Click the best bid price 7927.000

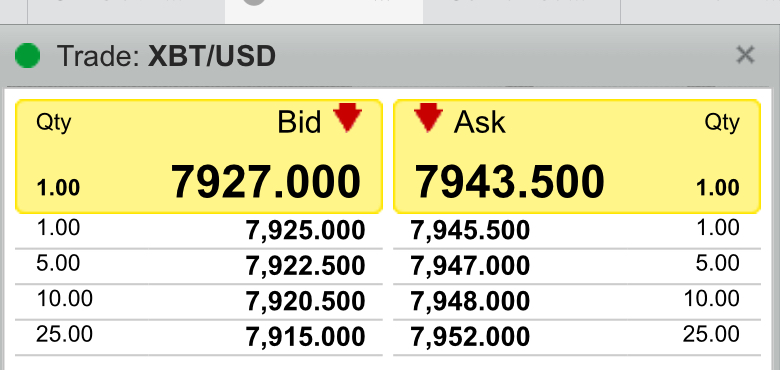[266, 182]
